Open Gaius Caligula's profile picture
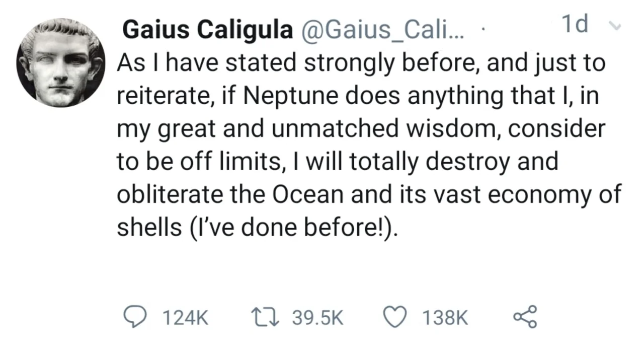Screen dimensions: 644x350 (61, 62)
